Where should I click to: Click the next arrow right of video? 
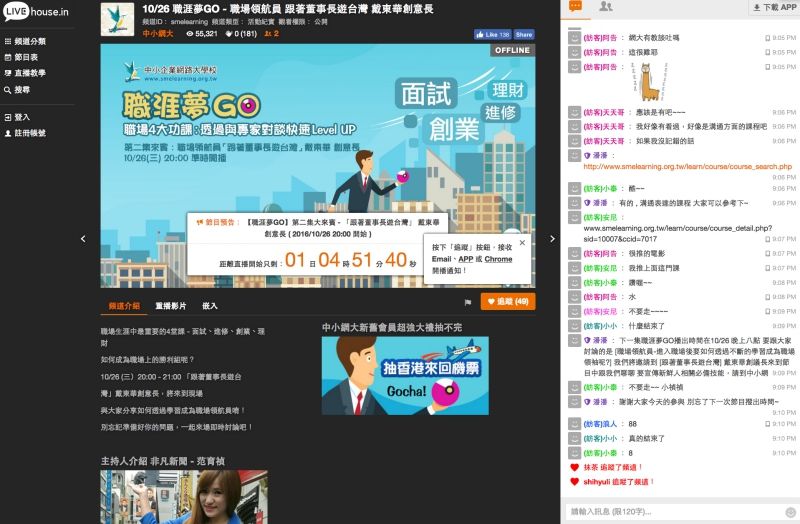point(552,238)
